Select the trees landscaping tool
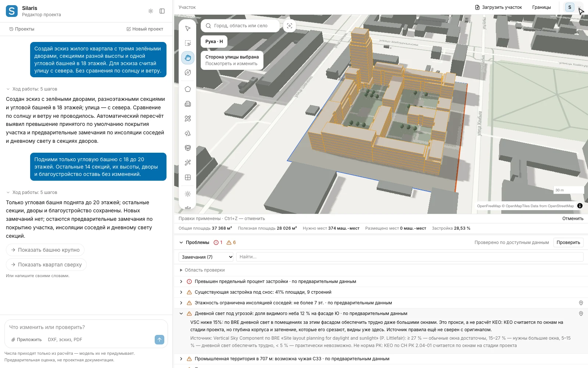Viewport: 588px width, 368px height. pos(188,133)
